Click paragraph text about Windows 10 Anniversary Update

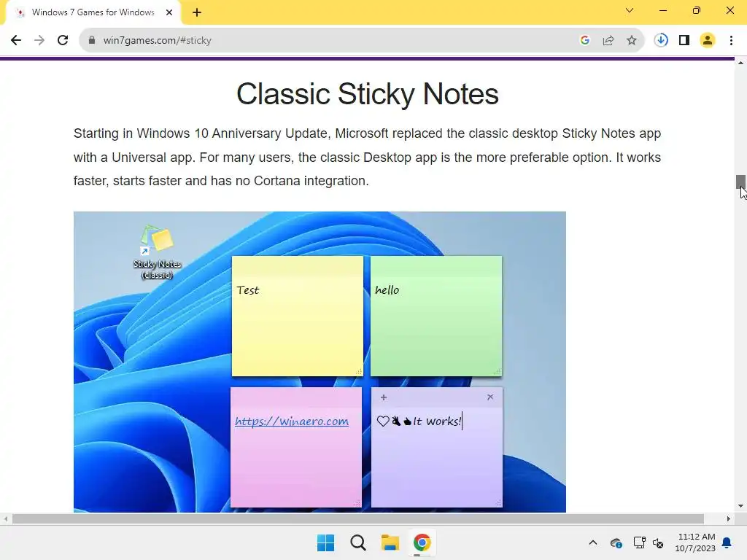(368, 157)
